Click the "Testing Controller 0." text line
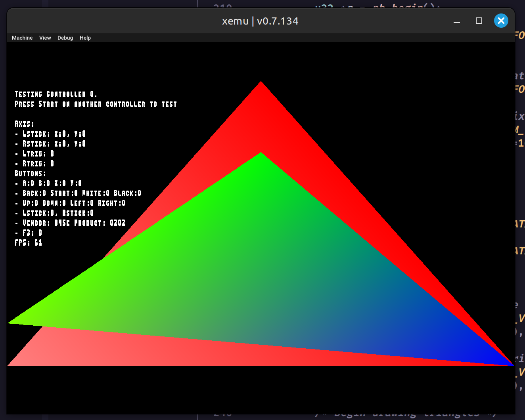 (x=56, y=94)
